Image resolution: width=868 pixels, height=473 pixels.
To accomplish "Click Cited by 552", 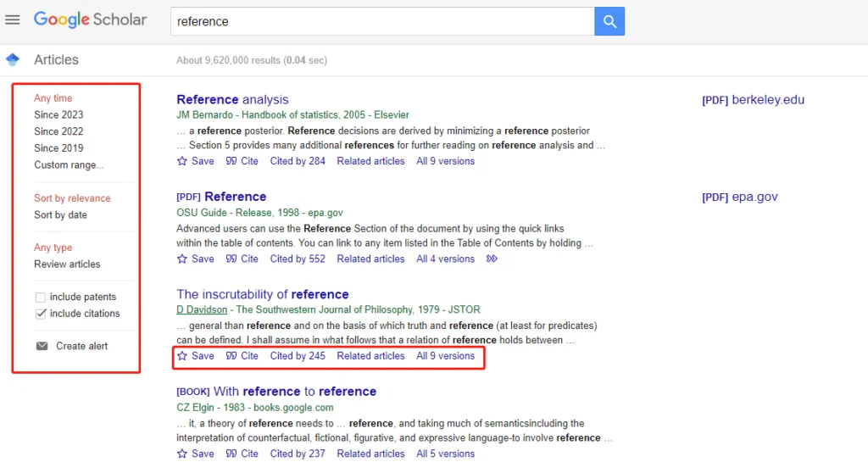I will [298, 259].
